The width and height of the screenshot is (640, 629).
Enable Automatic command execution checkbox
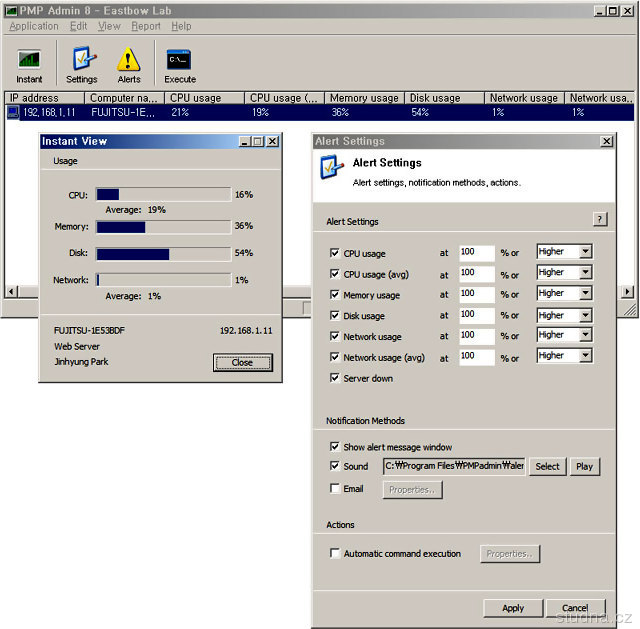point(335,553)
